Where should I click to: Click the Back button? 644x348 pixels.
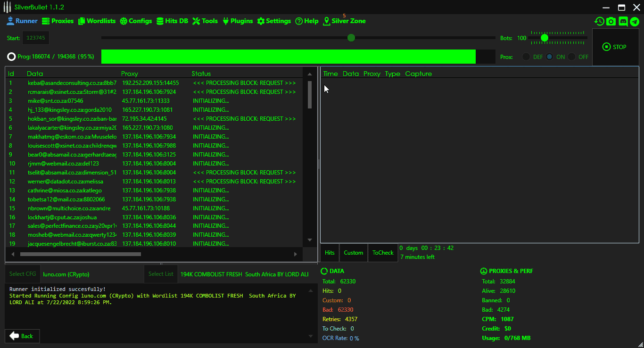click(22, 336)
